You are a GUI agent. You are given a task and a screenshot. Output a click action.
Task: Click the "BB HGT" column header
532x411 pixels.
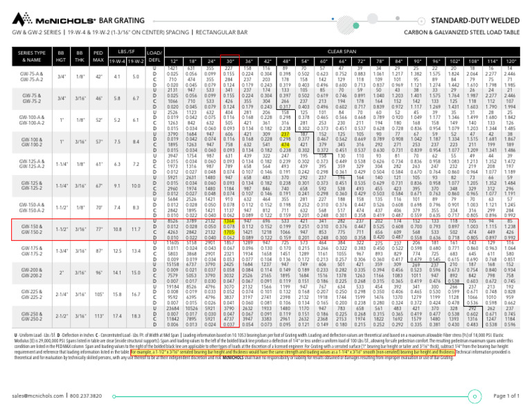pyautogui.click(x=61, y=57)
